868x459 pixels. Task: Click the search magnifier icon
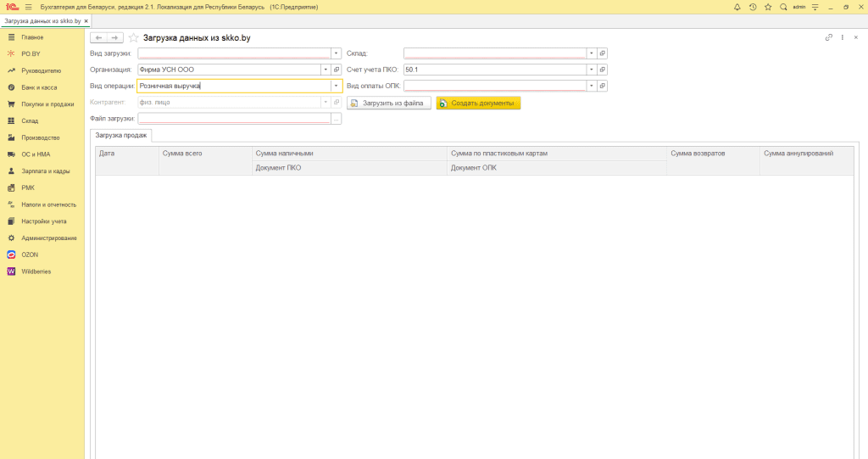click(x=783, y=7)
